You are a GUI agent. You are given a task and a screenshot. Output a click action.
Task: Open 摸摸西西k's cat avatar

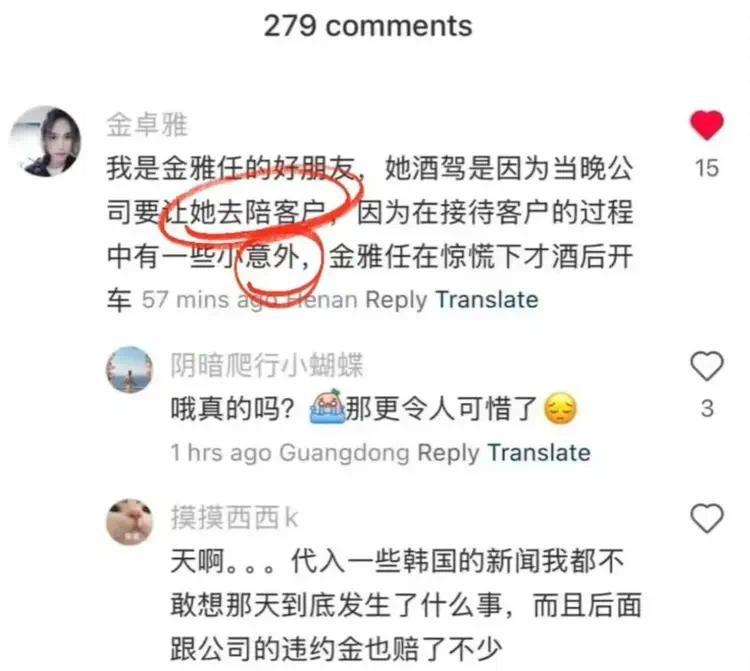[129, 522]
